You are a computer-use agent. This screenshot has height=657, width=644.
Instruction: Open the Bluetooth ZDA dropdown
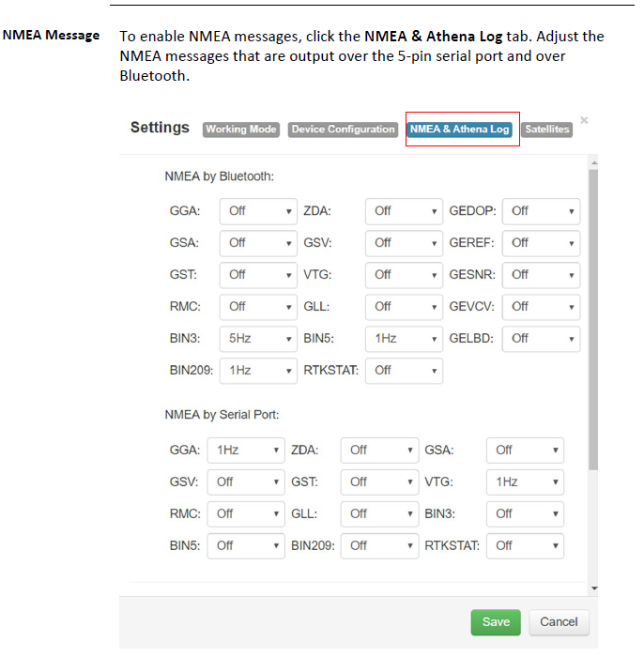(x=404, y=211)
